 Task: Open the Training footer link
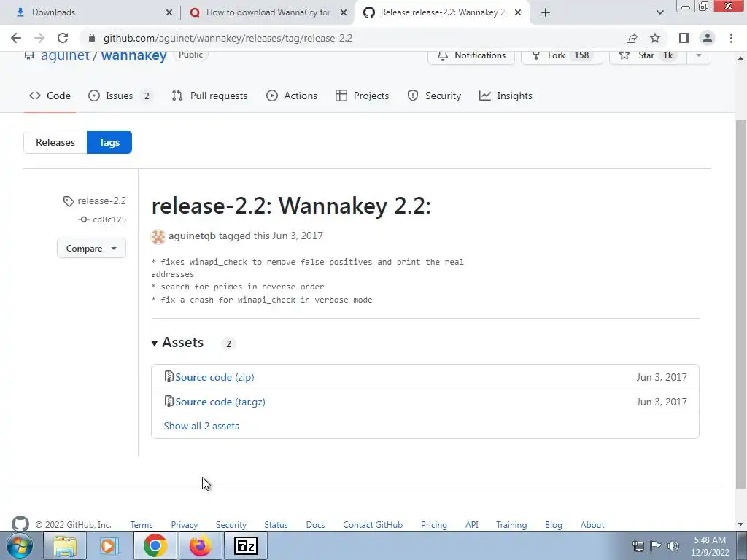tap(511, 525)
